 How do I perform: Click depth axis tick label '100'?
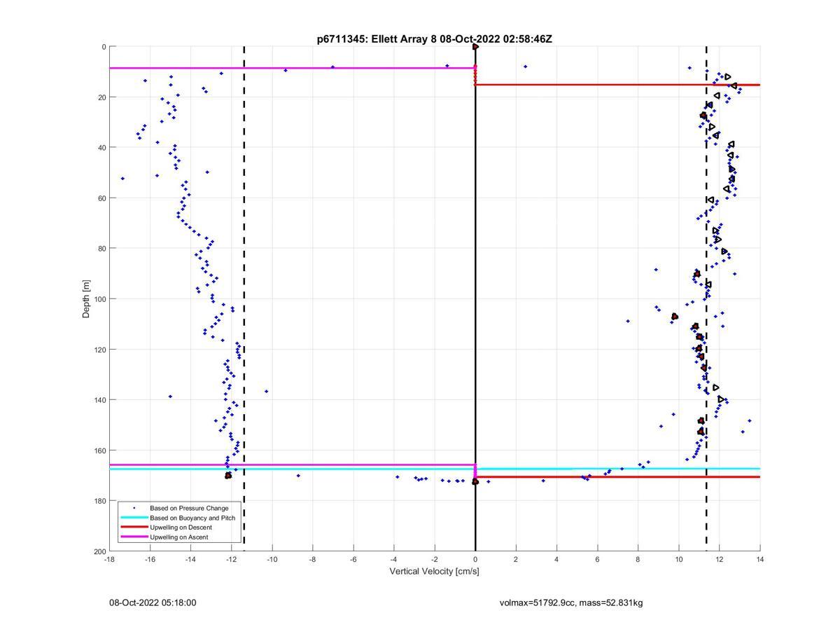click(99, 299)
